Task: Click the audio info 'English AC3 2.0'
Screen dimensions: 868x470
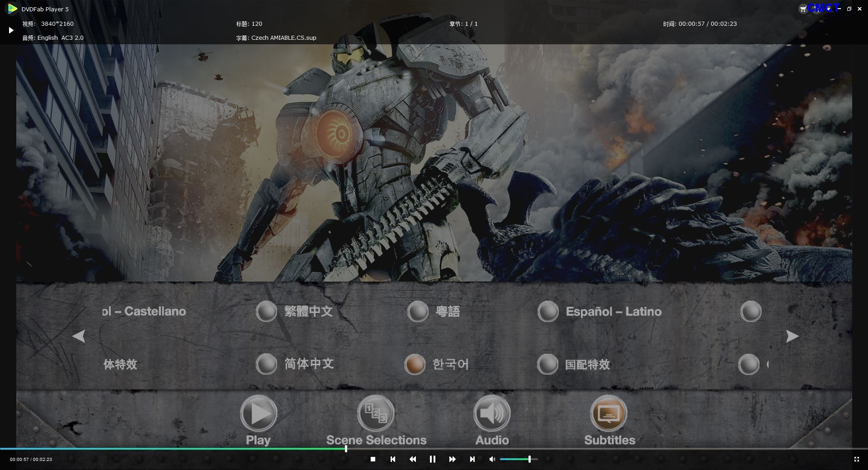Action: click(61, 38)
